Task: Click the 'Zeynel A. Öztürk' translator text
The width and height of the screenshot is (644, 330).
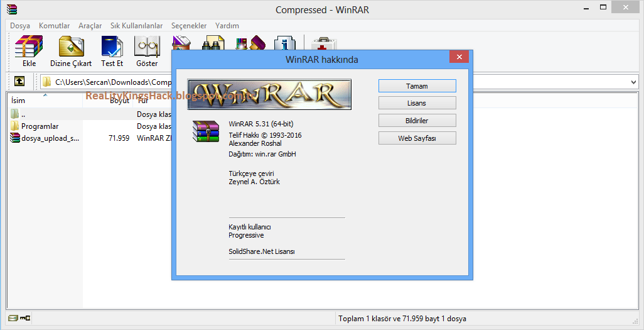Action: click(254, 182)
